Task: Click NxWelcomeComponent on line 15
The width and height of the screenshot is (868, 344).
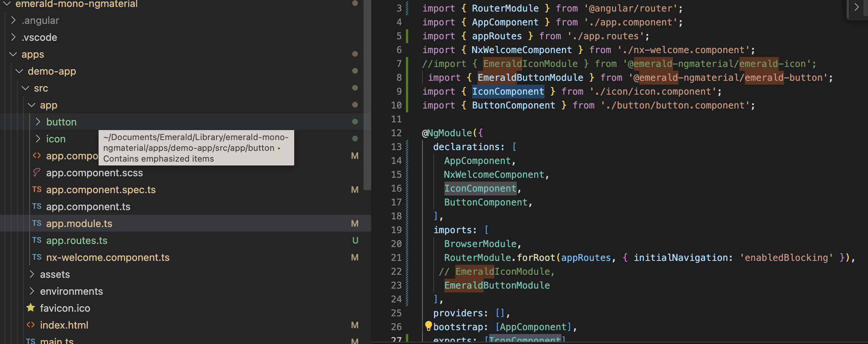Action: (494, 175)
